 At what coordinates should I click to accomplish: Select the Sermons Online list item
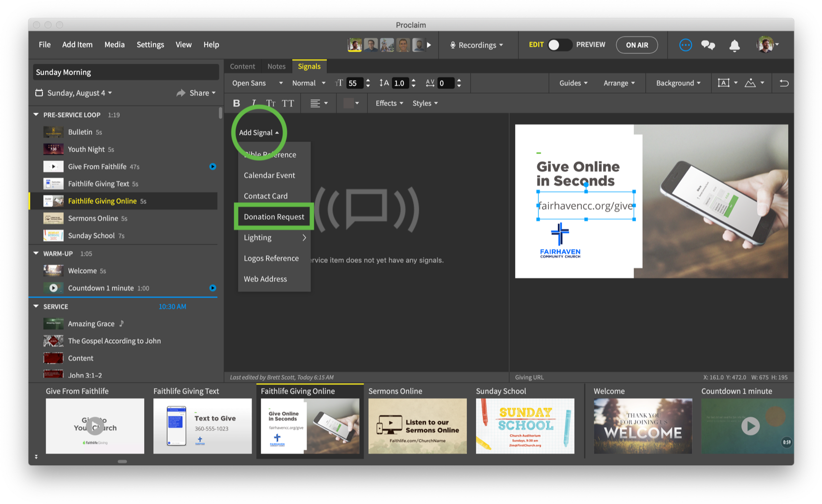[x=124, y=218]
